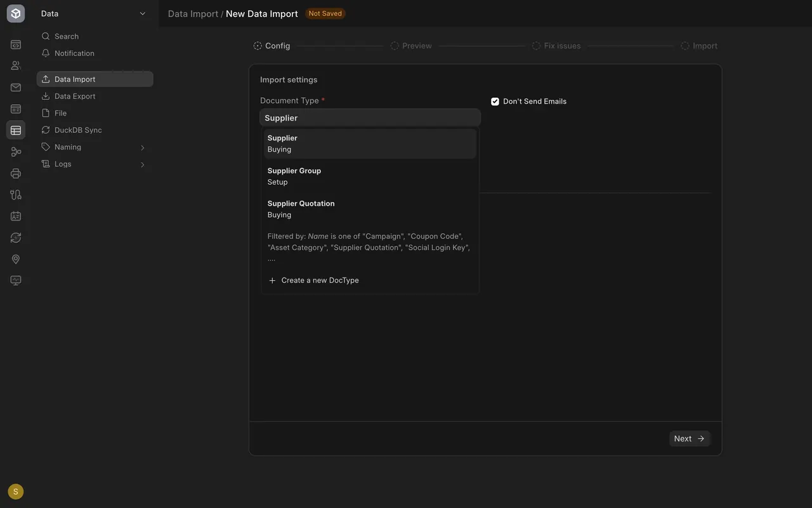Open Notification in the Data sidebar
Screen dimensions: 812x508
click(95, 53)
